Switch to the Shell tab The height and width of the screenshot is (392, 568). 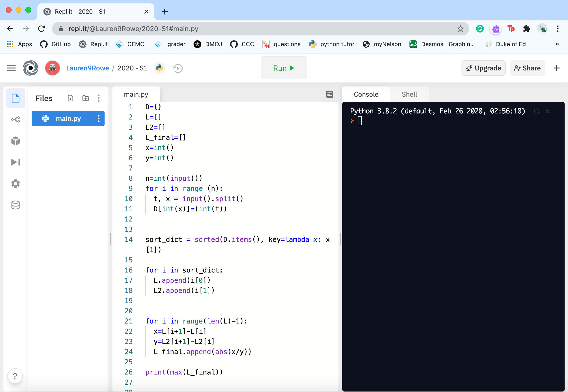[409, 94]
